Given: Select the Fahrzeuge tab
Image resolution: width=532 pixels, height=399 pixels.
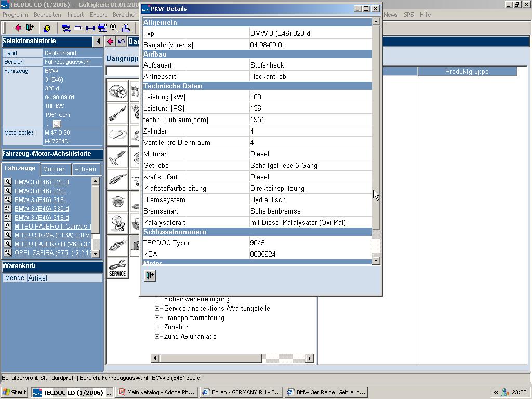Looking at the screenshot, I should [x=20, y=168].
